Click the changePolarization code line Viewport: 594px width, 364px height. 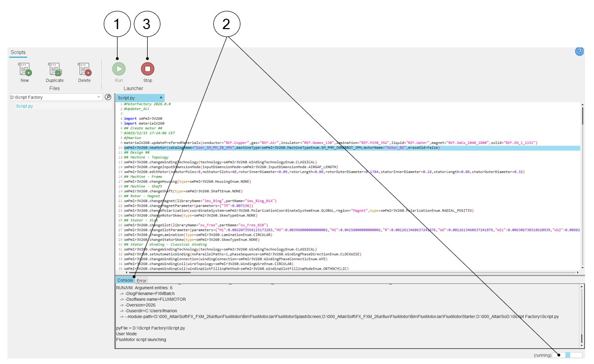[298, 210]
